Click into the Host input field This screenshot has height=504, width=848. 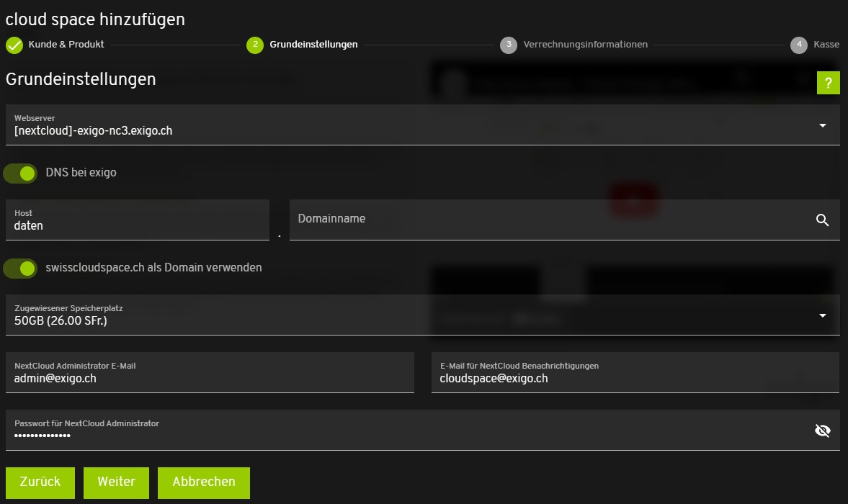137,225
